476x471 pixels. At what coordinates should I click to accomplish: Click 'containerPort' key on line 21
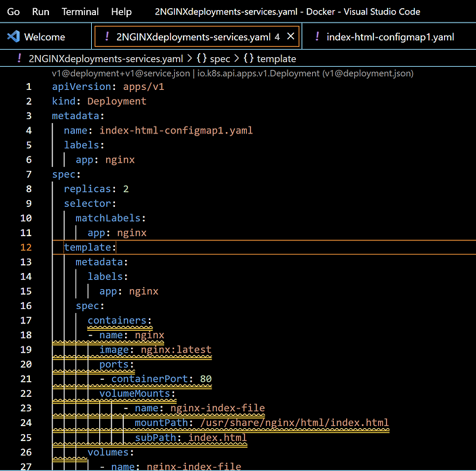coord(150,378)
